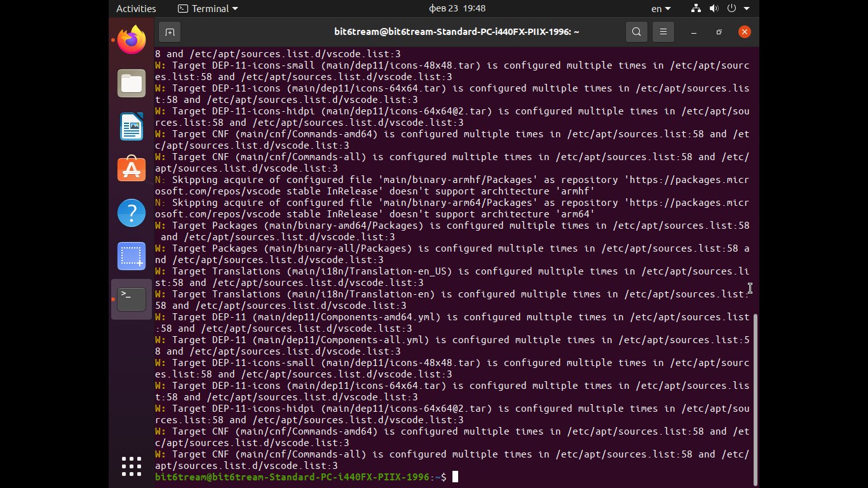Close the terminal window
Viewport: 868px width, 488px height.
tap(743, 32)
